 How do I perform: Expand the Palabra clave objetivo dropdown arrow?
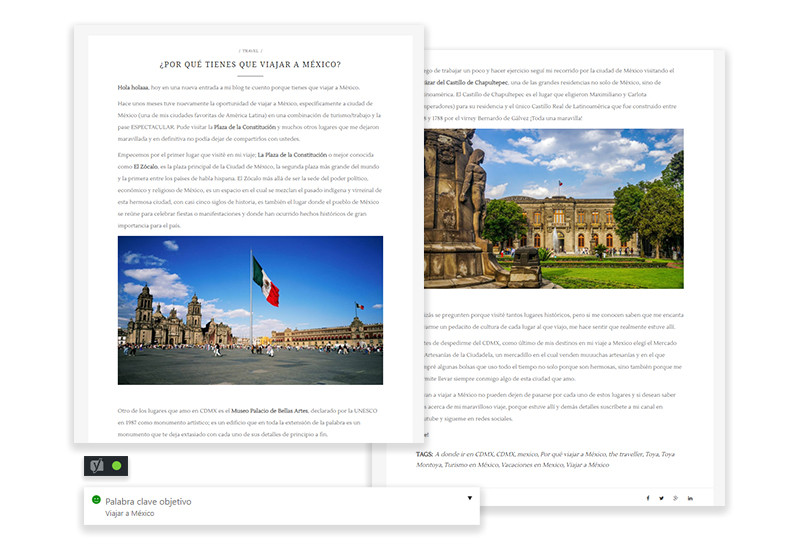point(469,498)
